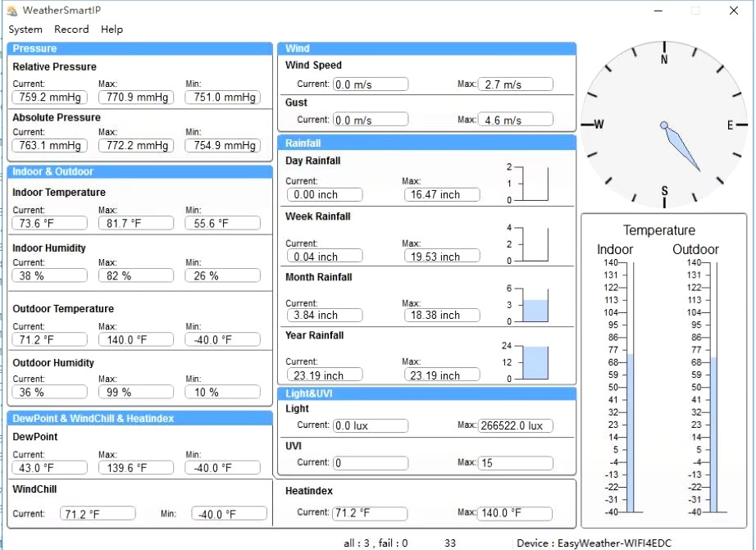Click the Outdoor thermometer gauge
Screen dimensions: 756x550
pyautogui.click(x=713, y=387)
